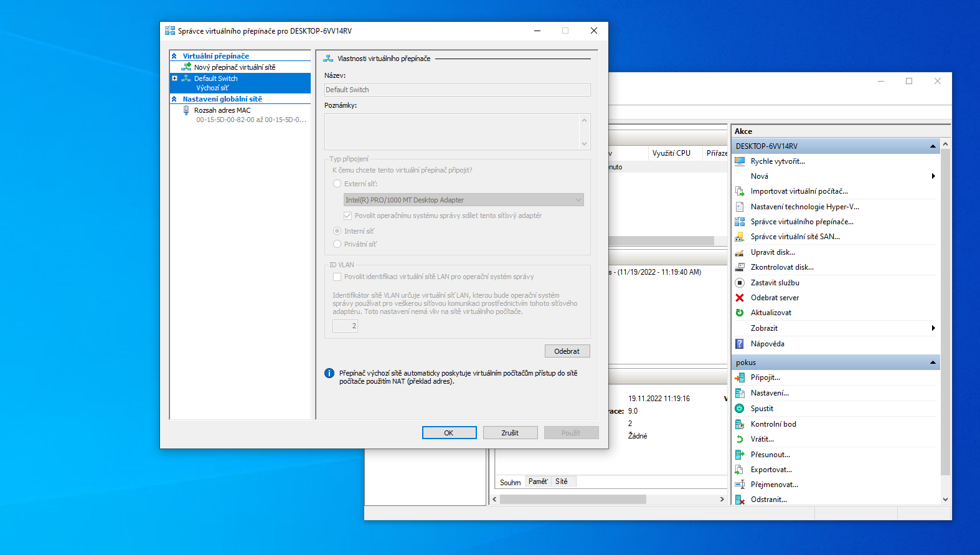980x555 pixels.
Task: Click the Importovat virtuální počítač icon
Action: click(x=740, y=191)
